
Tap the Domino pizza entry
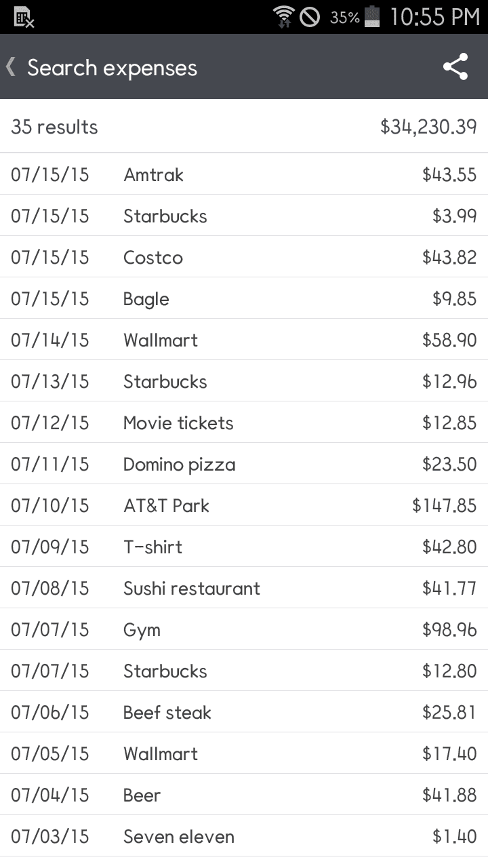pos(244,464)
